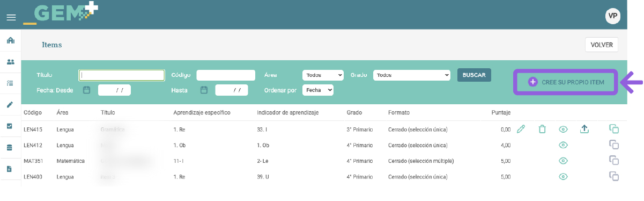Screen dimensions: 644x201
Task: Select the MAT351 code cell
Action: click(34, 161)
